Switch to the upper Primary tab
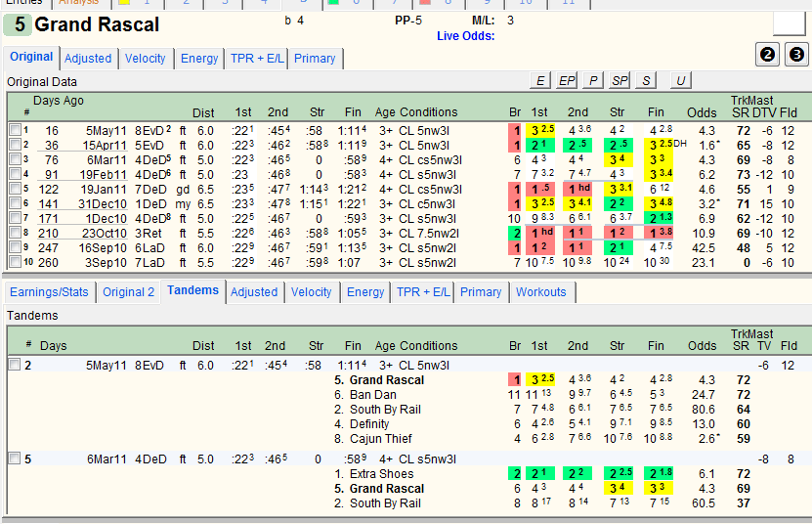Viewport: 812px width, 524px height. (x=315, y=59)
